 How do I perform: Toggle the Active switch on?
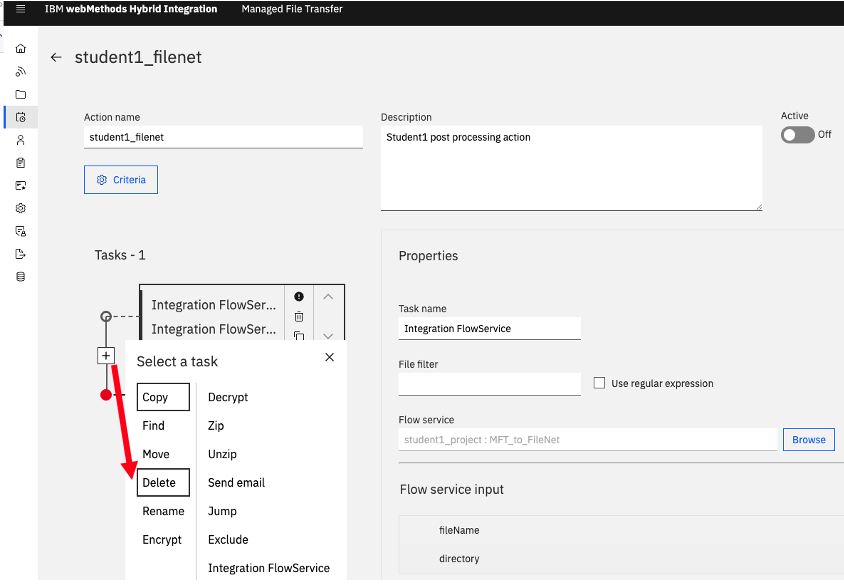[797, 135]
